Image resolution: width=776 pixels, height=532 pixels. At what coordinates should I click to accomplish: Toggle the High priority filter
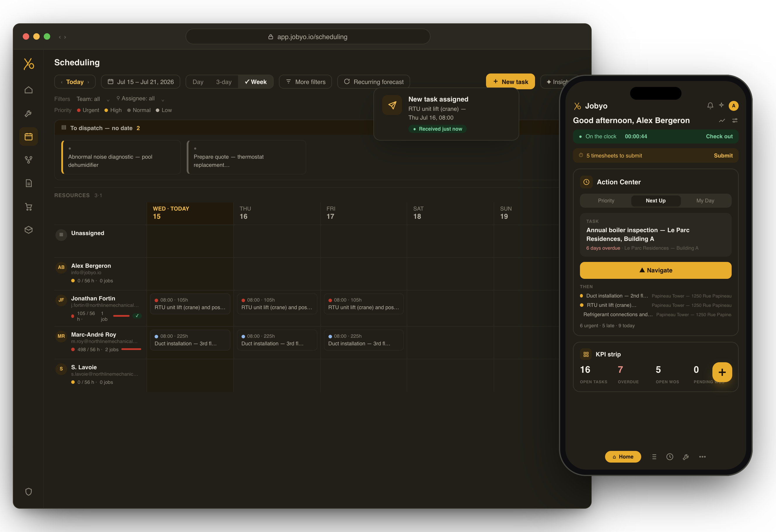[113, 110]
